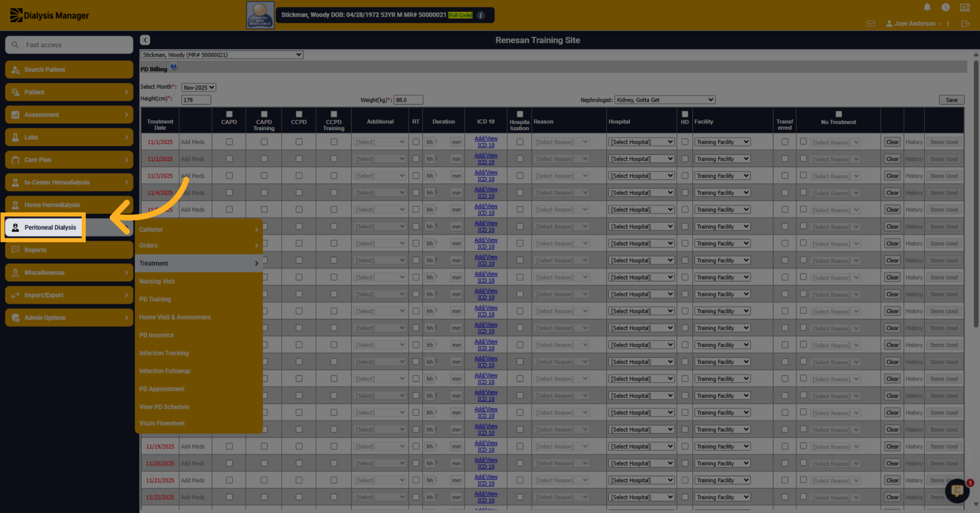
Task: Click the Admin Options gear icon
Action: [16, 318]
